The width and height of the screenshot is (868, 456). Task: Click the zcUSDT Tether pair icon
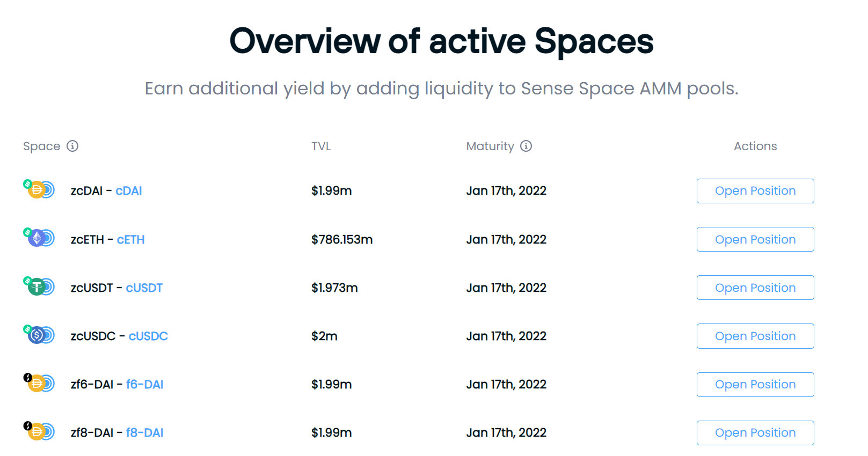(x=39, y=286)
